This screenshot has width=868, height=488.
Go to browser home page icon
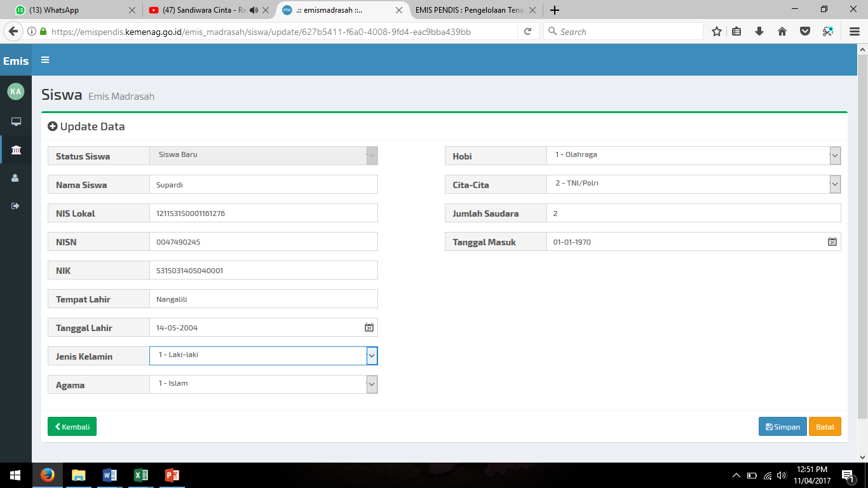coord(782,31)
